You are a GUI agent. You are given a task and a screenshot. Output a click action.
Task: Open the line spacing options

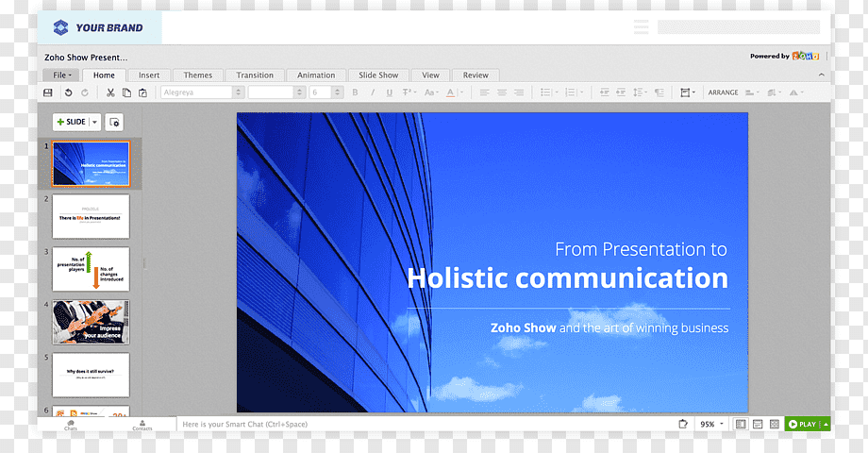point(640,92)
